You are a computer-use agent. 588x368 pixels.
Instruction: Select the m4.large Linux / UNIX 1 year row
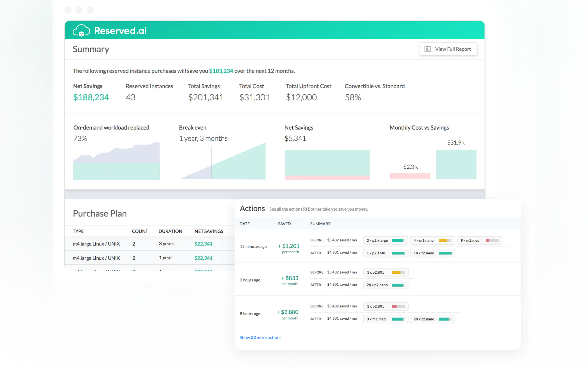pos(150,258)
